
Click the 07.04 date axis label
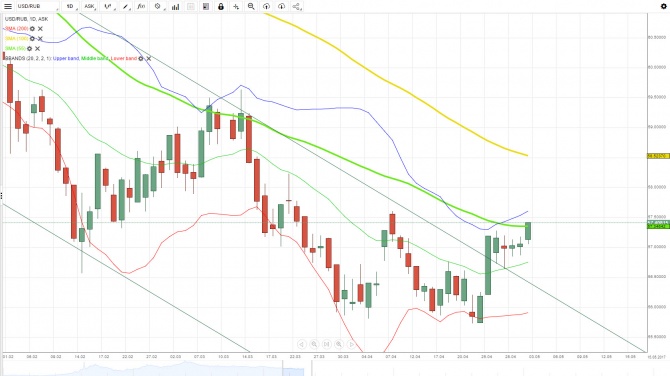(x=391, y=356)
